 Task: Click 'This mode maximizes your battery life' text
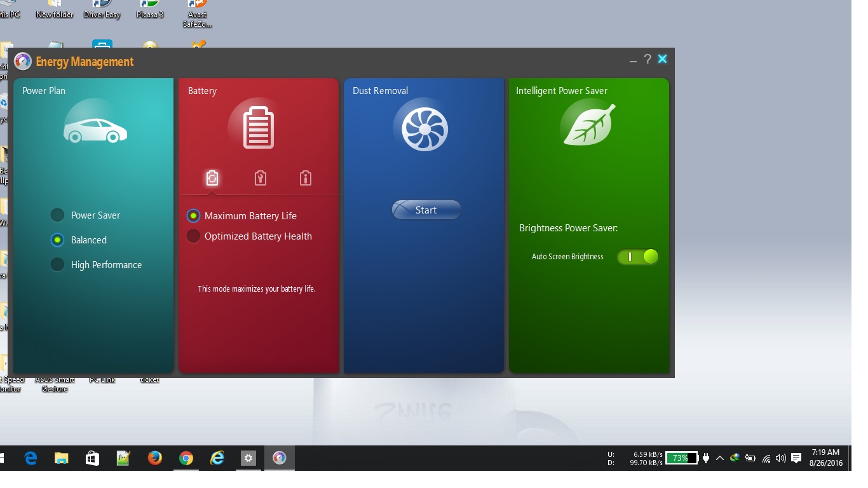point(257,289)
